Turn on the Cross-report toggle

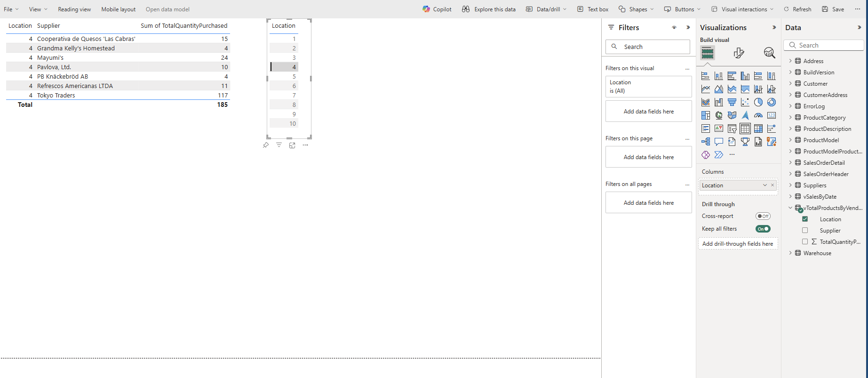763,216
